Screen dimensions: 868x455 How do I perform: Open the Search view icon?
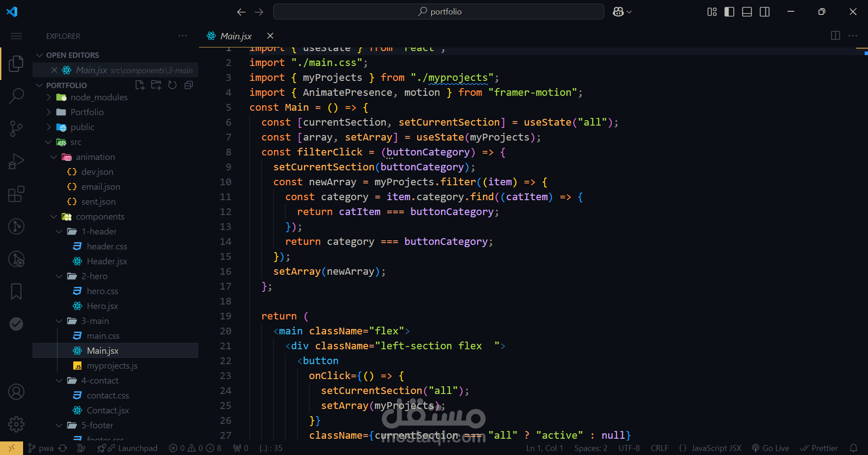(x=16, y=96)
